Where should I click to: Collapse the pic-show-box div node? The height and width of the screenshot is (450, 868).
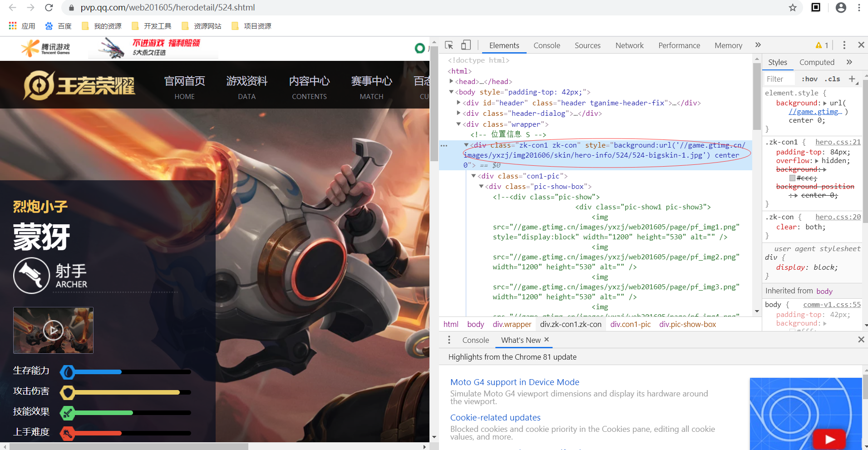pos(481,186)
